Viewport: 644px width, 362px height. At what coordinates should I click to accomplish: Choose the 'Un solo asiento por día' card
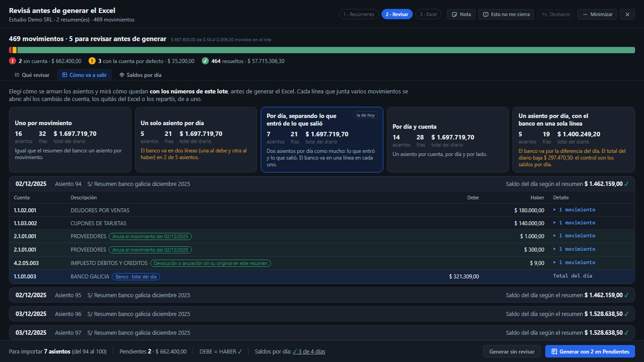click(196, 139)
